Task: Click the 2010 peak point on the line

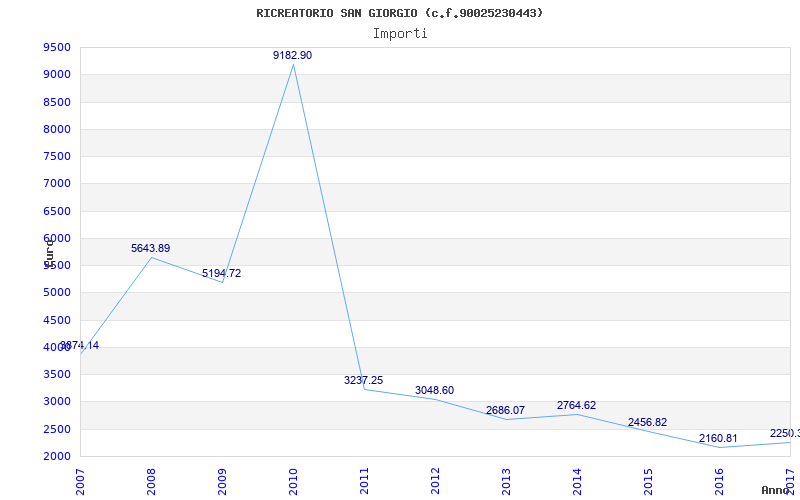Action: click(293, 65)
